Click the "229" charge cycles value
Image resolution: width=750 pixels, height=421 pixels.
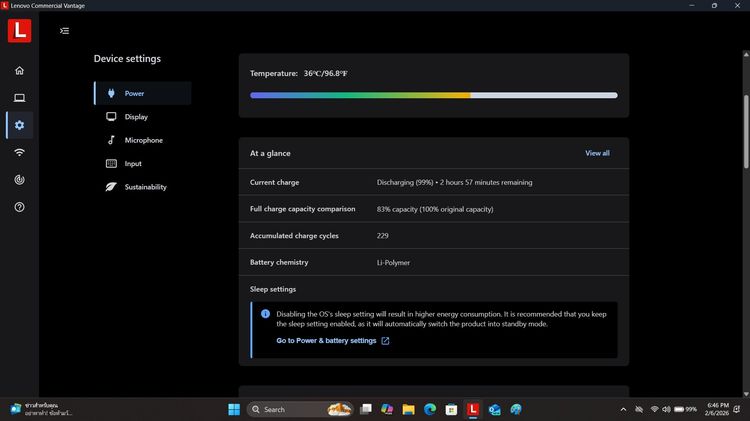tap(382, 236)
